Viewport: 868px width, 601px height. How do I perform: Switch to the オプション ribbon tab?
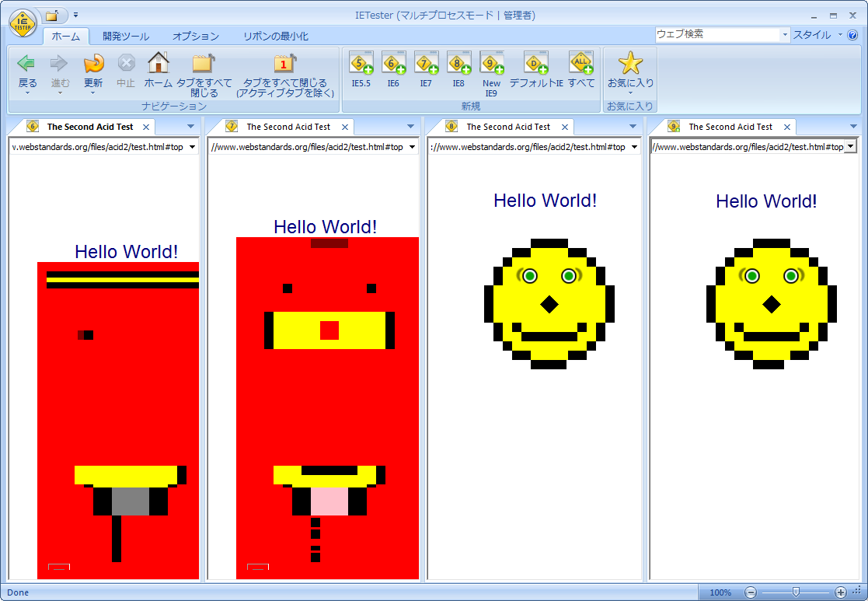(x=196, y=37)
